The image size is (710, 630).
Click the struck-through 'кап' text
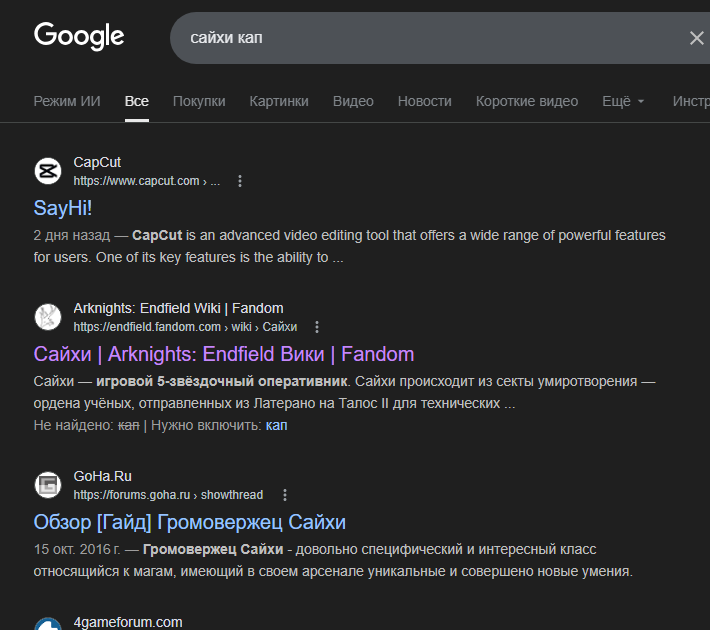coord(129,425)
